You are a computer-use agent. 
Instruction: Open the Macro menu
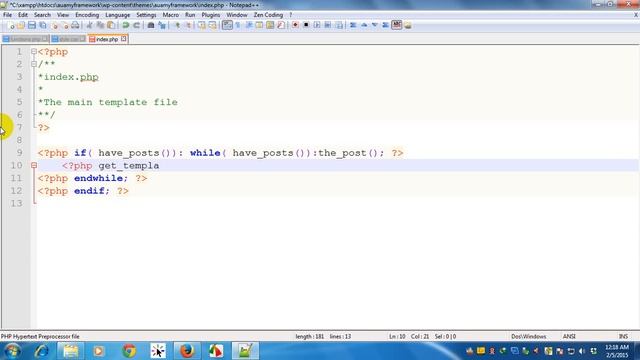coord(171,15)
